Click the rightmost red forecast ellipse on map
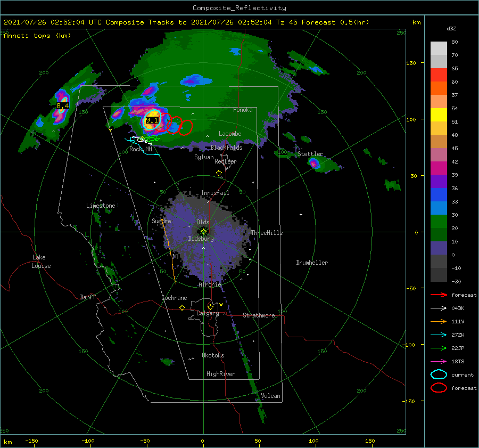 (x=185, y=127)
